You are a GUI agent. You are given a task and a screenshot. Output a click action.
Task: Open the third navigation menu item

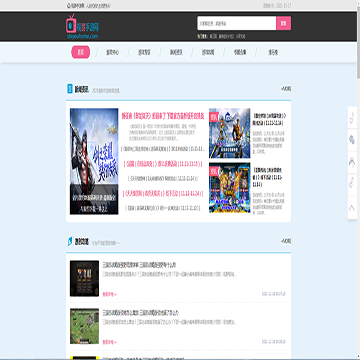[144, 52]
